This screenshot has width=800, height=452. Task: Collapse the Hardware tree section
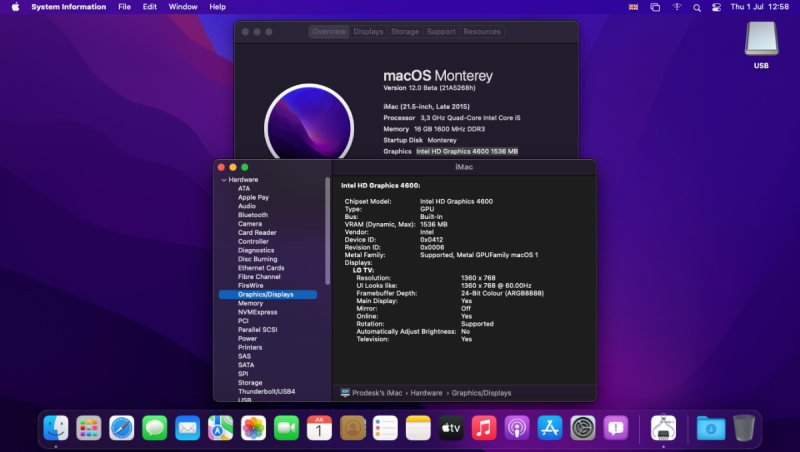tap(224, 180)
